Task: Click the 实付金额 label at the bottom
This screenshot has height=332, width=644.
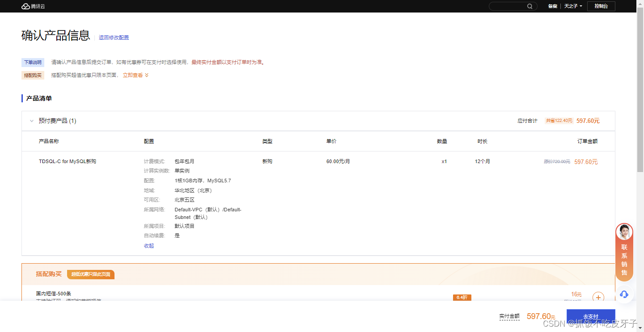Action: click(x=509, y=316)
